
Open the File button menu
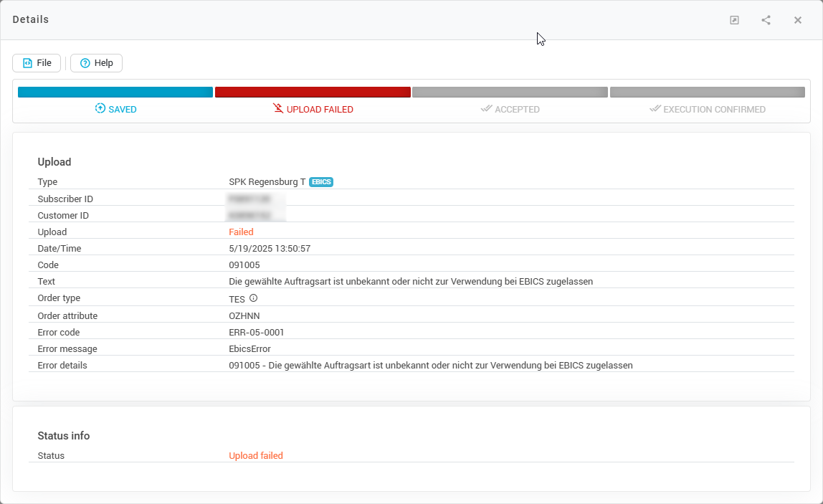(x=37, y=63)
